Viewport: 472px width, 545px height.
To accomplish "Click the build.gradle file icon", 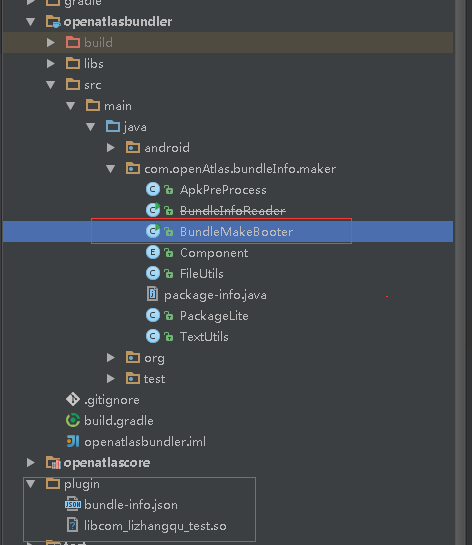I will point(73,421).
